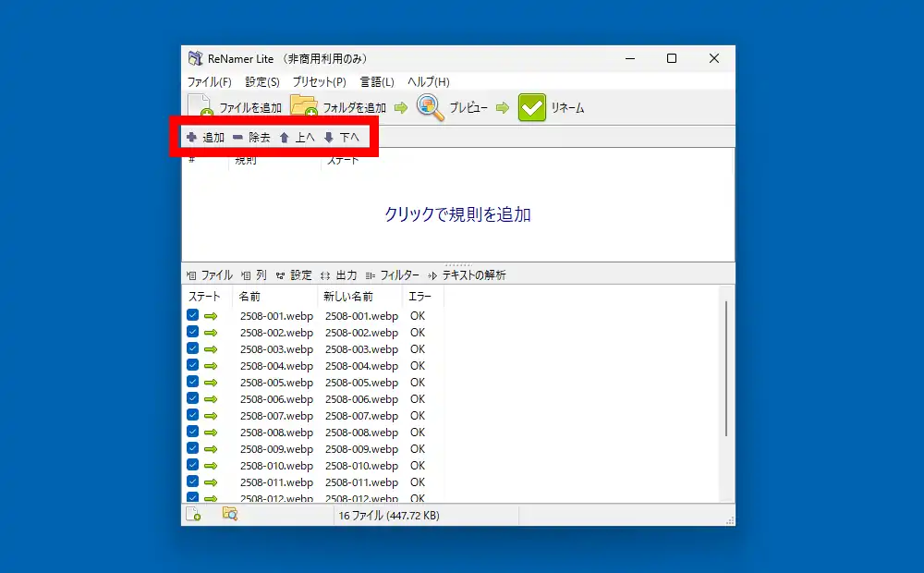Click the green Rename checkmark icon
This screenshot has height=573, width=924.
click(531, 107)
